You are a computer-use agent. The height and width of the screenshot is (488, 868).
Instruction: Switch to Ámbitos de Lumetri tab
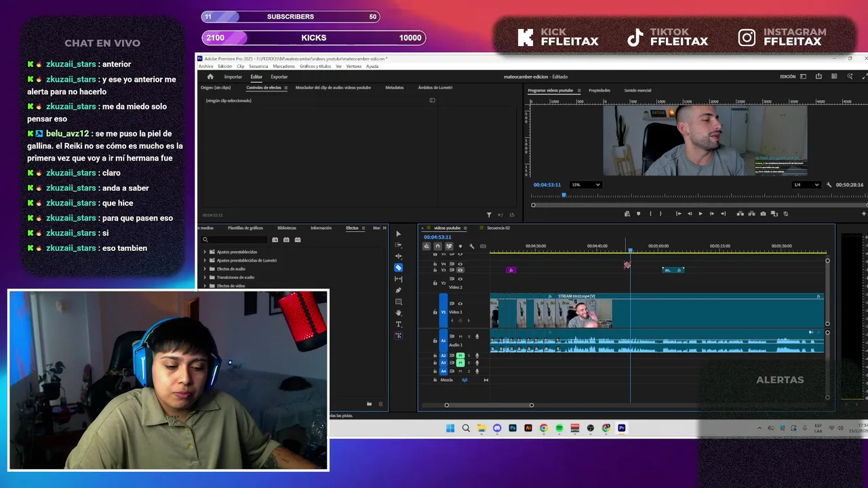435,87
